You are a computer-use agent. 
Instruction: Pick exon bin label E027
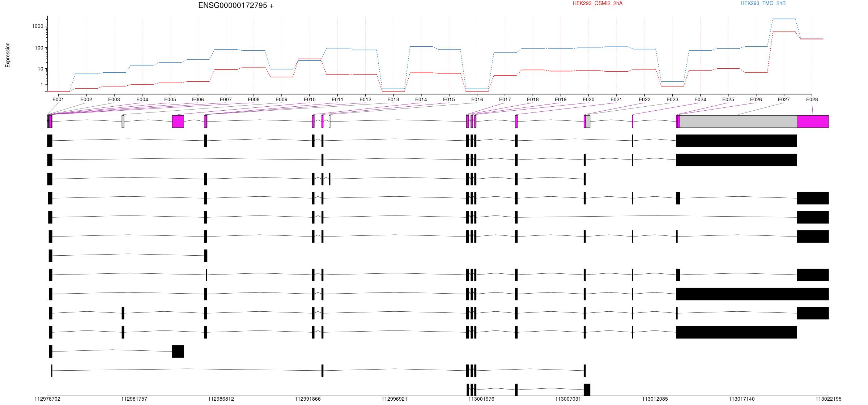pos(784,99)
